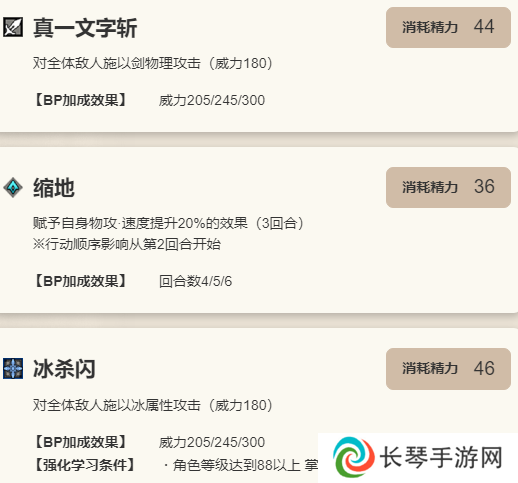Screen dimensions: 518x483
Task: Click 真一文字斩 description about 剑物理攻击
Action: pyautogui.click(x=153, y=63)
